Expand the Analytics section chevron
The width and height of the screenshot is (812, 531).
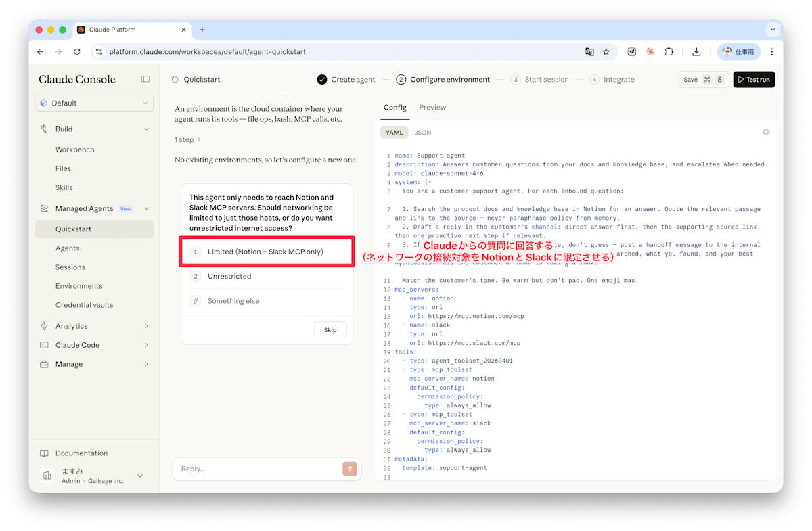pyautogui.click(x=146, y=326)
